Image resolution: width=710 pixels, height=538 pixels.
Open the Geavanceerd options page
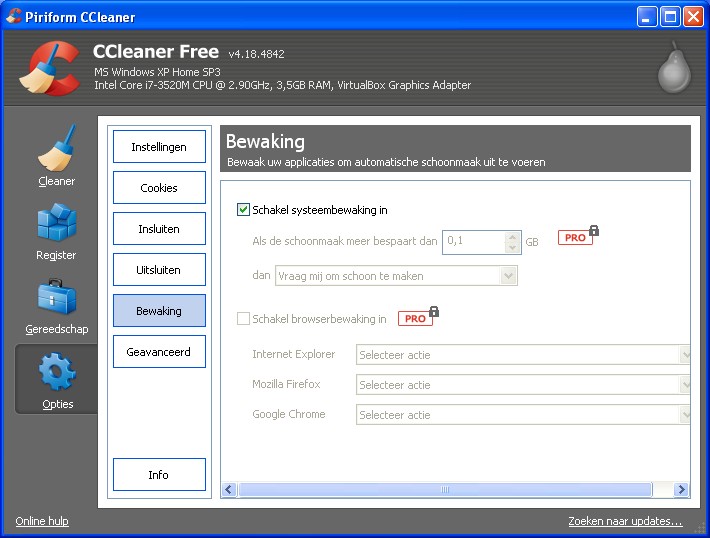159,352
